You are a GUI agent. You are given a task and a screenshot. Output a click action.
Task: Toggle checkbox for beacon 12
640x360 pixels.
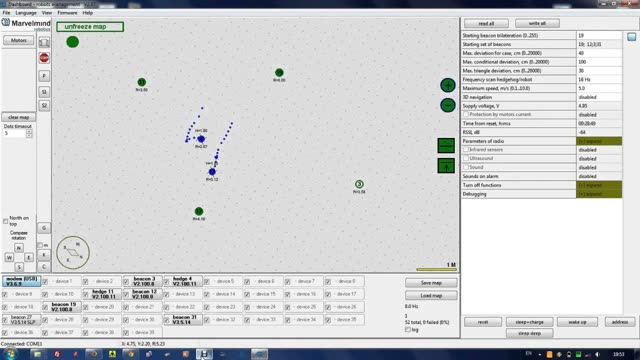pos(126,294)
